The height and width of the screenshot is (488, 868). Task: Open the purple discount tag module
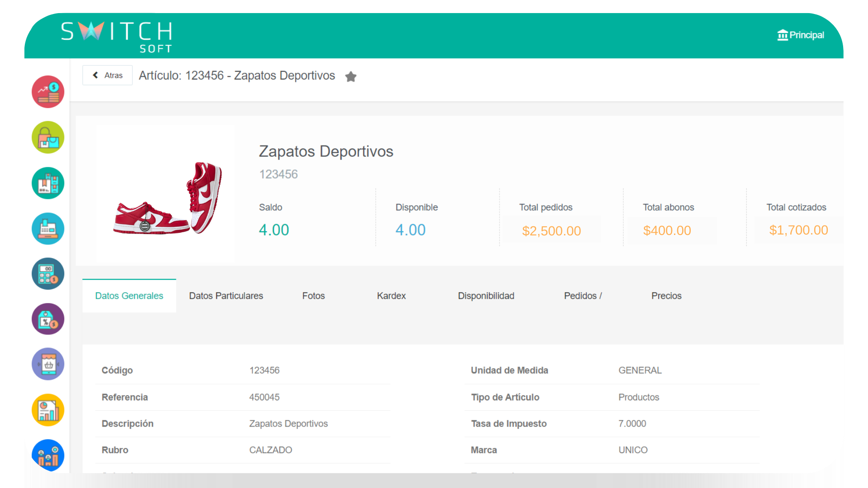pyautogui.click(x=48, y=319)
